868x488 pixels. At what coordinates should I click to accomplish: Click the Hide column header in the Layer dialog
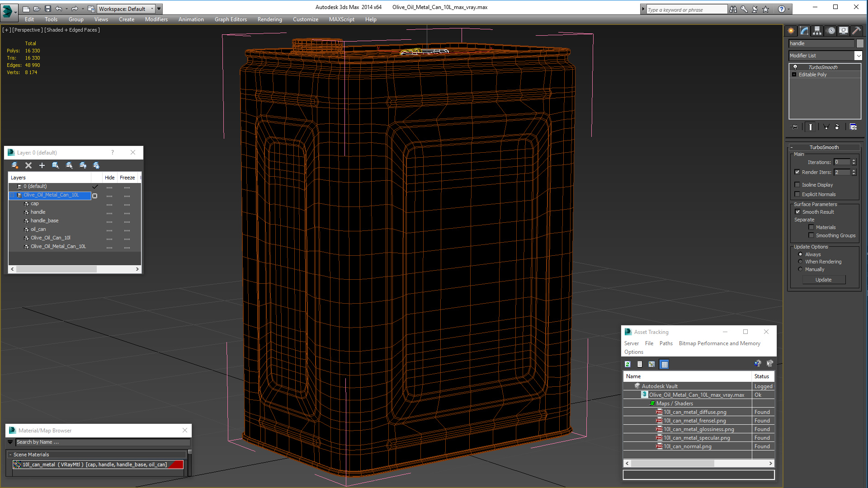[110, 178]
